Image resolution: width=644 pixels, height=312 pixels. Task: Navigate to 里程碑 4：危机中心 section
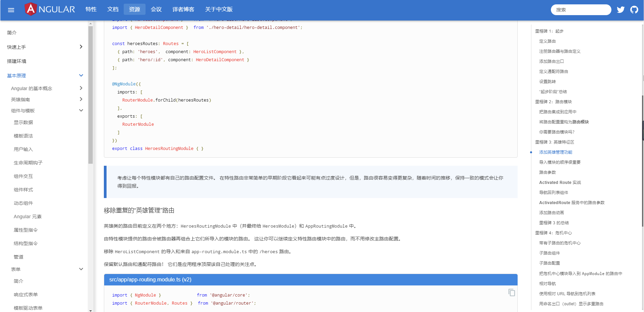point(553,233)
